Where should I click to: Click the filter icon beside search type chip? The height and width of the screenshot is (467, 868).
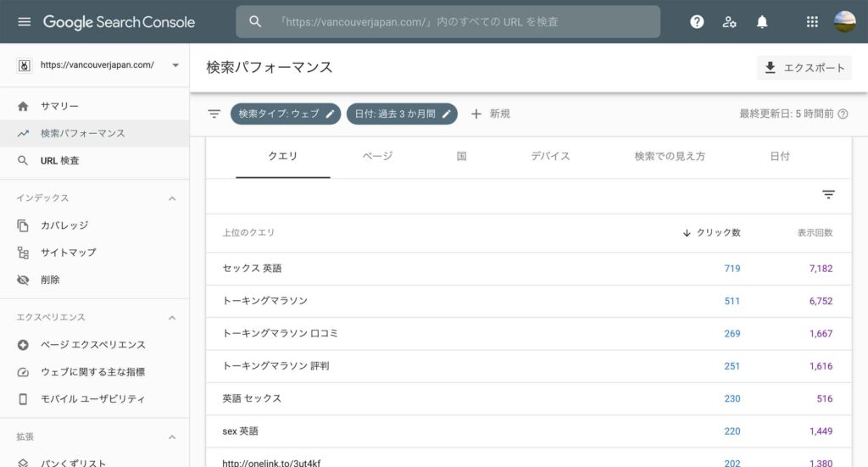click(x=214, y=114)
